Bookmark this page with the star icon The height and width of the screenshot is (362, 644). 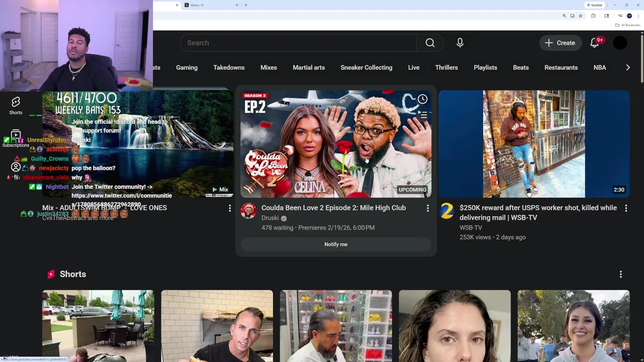point(580,16)
